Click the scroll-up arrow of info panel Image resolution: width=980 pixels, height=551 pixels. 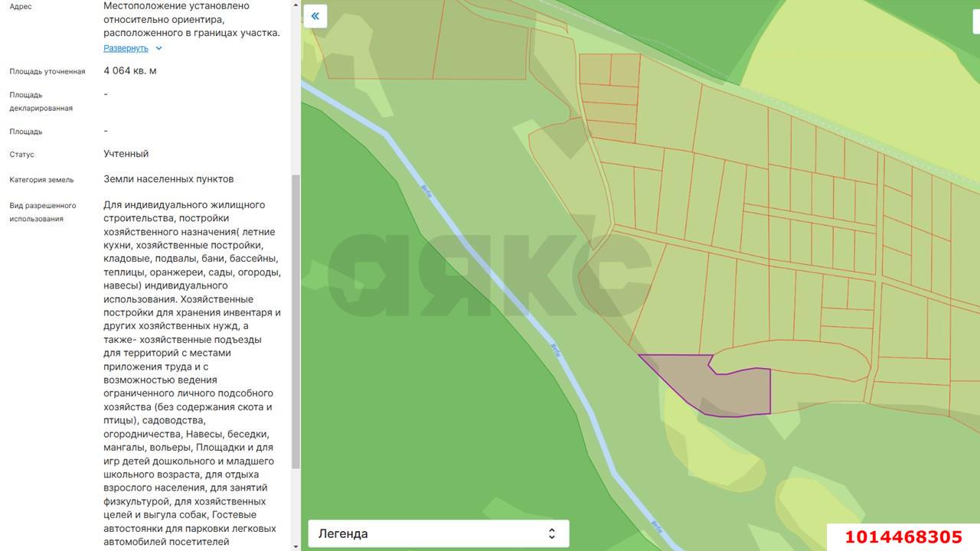[296, 4]
